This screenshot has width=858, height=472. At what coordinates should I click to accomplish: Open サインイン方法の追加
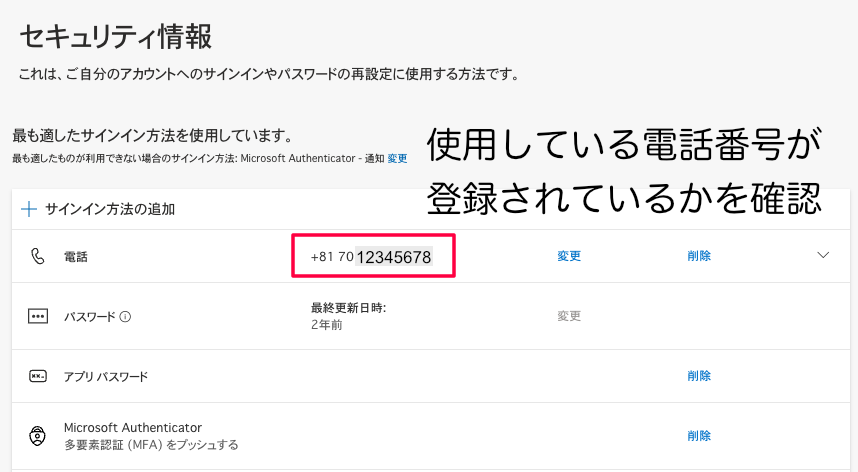point(108,209)
